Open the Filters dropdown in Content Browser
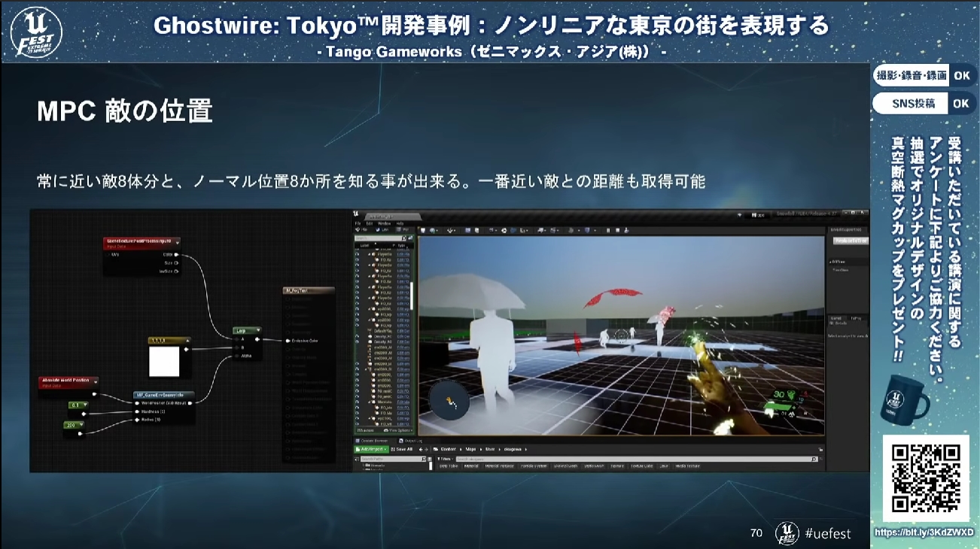The image size is (980, 549). click(445, 459)
